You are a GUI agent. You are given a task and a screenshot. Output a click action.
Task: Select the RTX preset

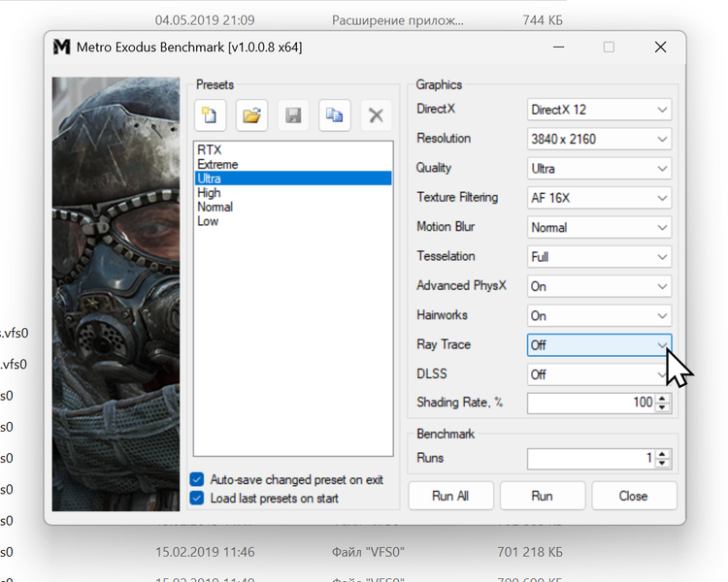coord(293,150)
